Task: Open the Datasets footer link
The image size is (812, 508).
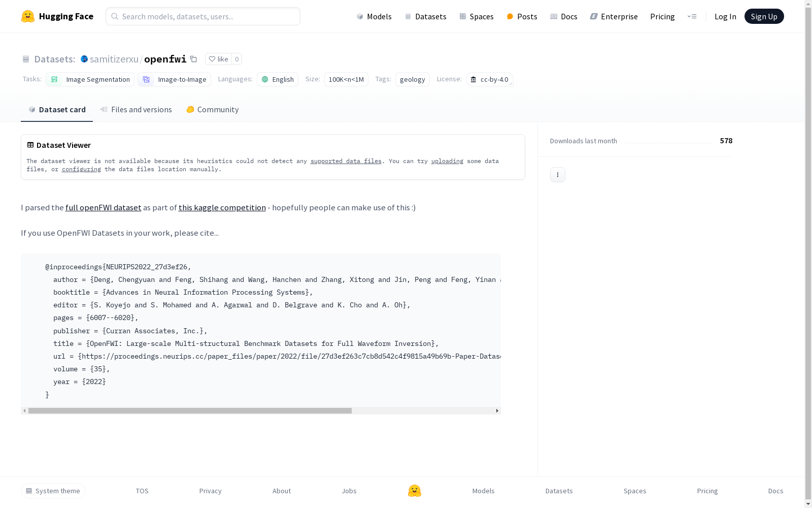Action: tap(559, 491)
